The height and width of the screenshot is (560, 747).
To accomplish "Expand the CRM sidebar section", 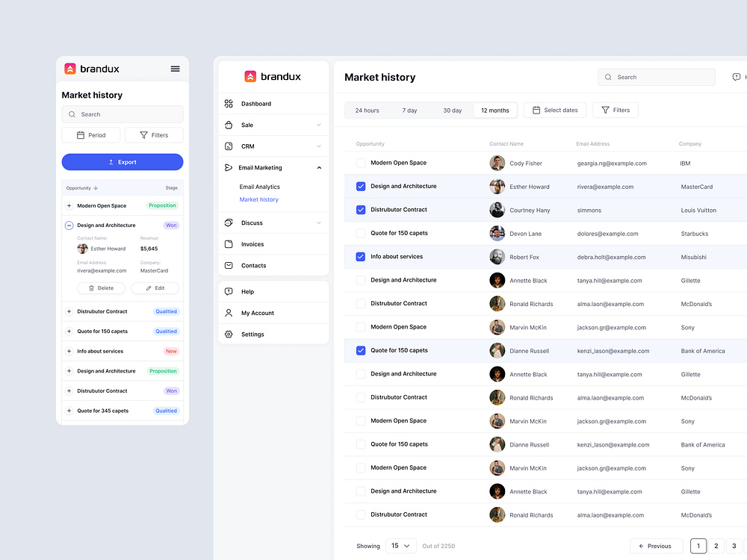I will point(319,146).
